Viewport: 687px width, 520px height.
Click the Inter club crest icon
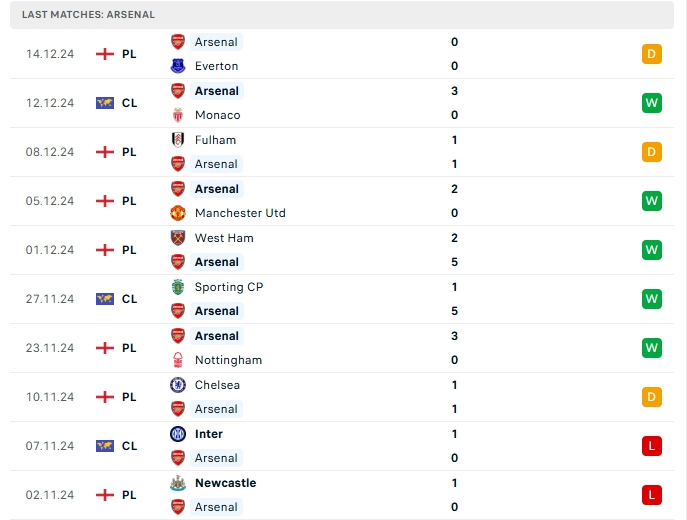pyautogui.click(x=178, y=434)
